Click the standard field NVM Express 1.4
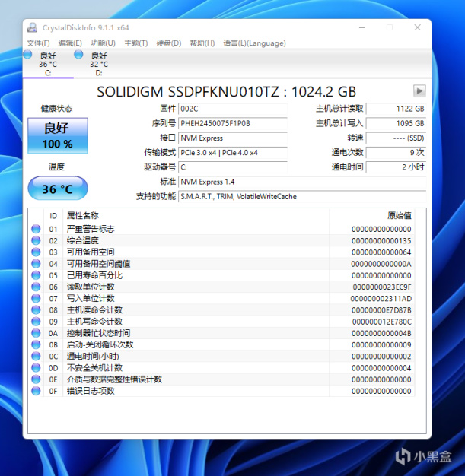 pyautogui.click(x=302, y=182)
